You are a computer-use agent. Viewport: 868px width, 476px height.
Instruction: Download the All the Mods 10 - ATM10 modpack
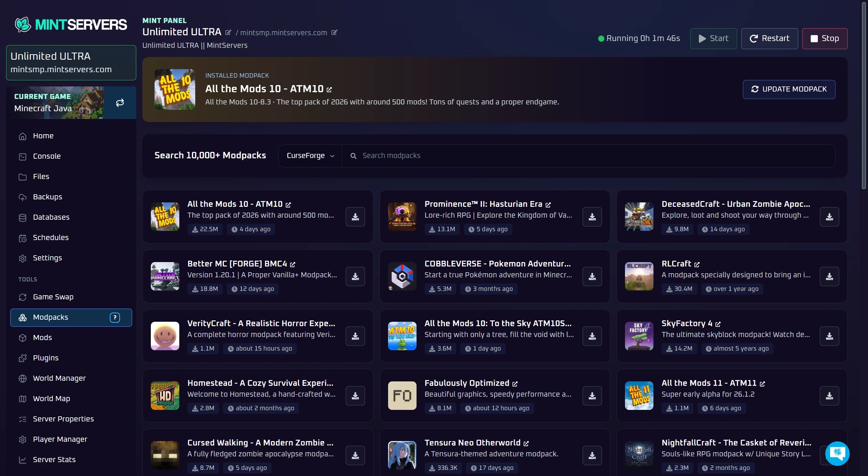355,217
